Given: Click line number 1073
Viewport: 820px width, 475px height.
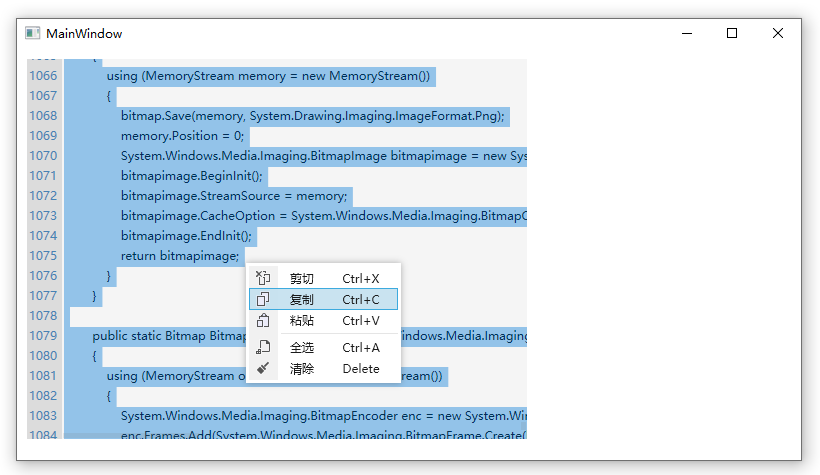Looking at the screenshot, I should [43, 216].
